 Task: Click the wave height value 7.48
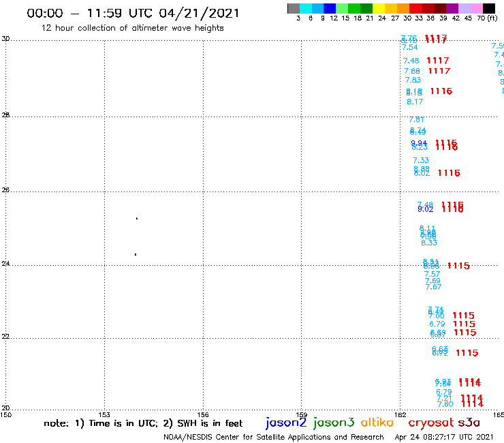(x=411, y=61)
